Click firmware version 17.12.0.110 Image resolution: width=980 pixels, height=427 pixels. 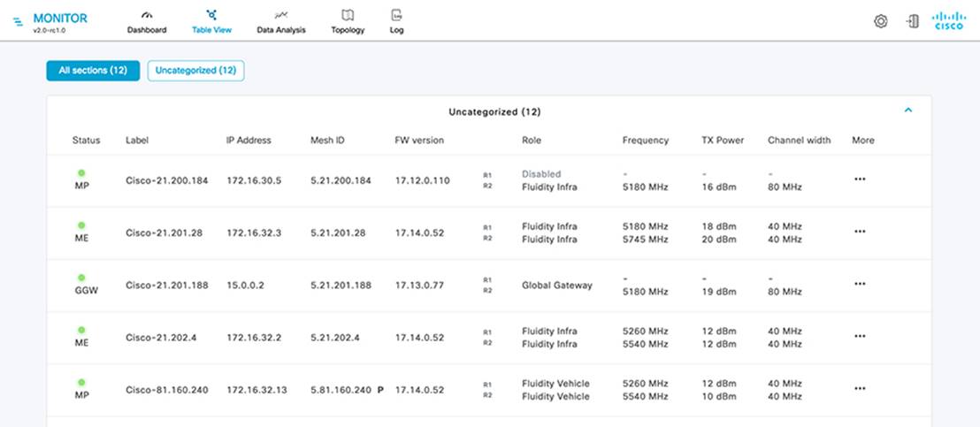coord(423,180)
